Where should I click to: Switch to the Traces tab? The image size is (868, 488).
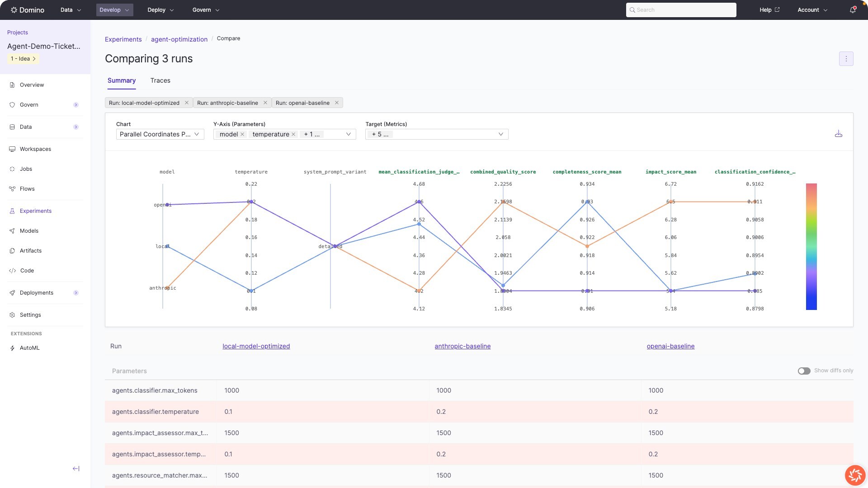160,80
